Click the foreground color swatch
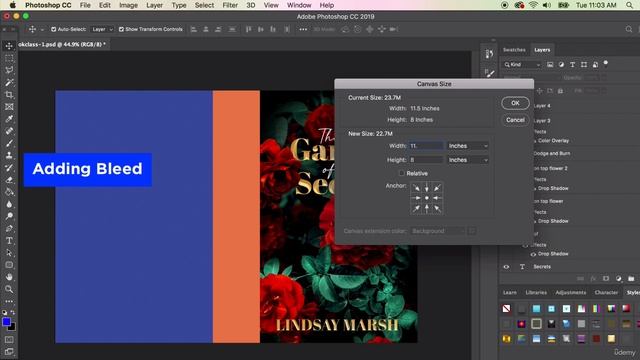 tap(6, 322)
